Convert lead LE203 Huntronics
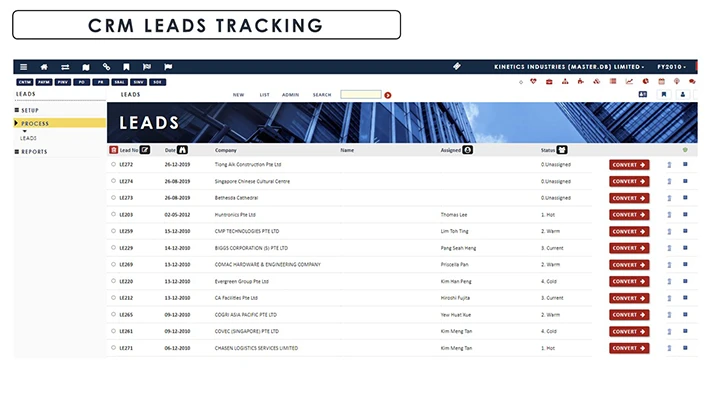The height and width of the screenshot is (400, 711). click(629, 215)
